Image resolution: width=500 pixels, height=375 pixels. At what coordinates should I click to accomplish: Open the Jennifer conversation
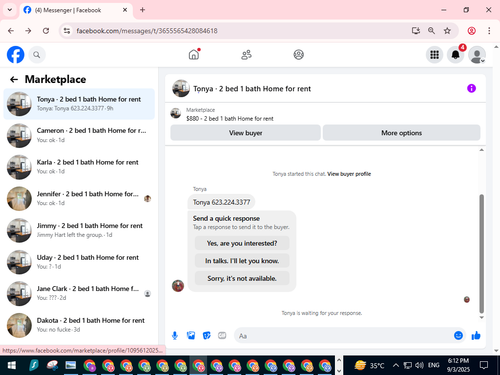point(79,199)
